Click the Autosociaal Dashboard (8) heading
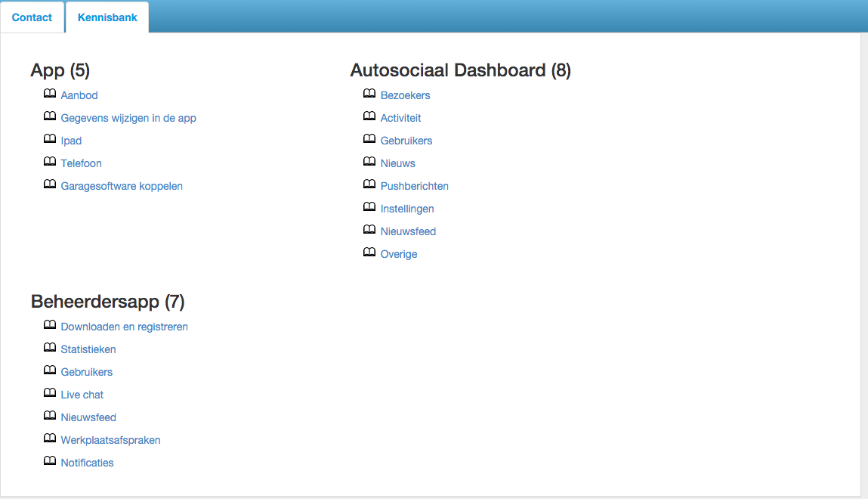 tap(461, 70)
